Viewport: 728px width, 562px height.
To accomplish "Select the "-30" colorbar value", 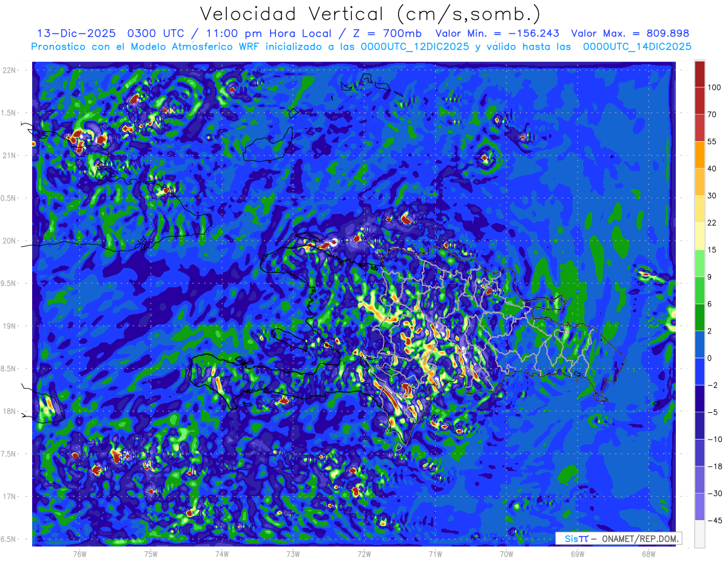I will click(x=715, y=493).
